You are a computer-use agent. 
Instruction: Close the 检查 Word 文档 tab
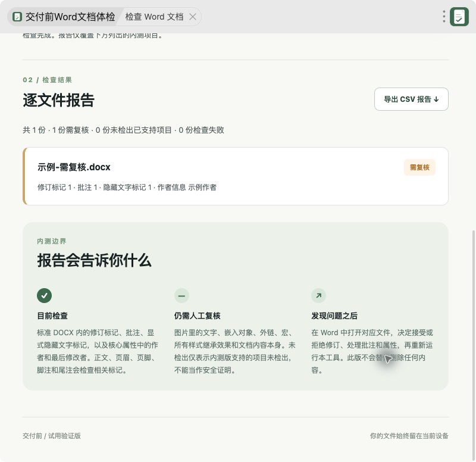[193, 17]
